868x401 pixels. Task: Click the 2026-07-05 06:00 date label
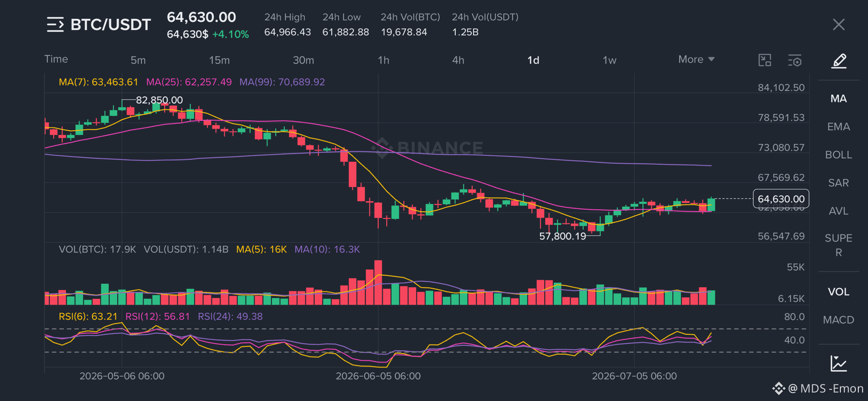634,376
